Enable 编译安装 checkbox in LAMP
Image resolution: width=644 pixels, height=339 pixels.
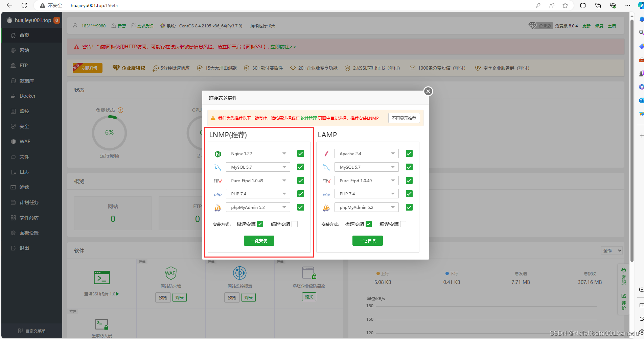coord(403,224)
